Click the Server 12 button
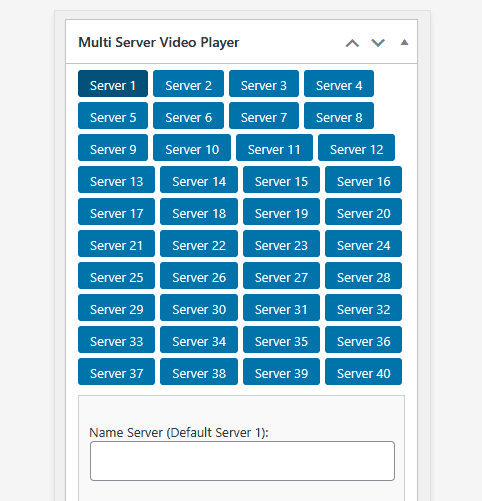Image resolution: width=482 pixels, height=501 pixels. 357,148
